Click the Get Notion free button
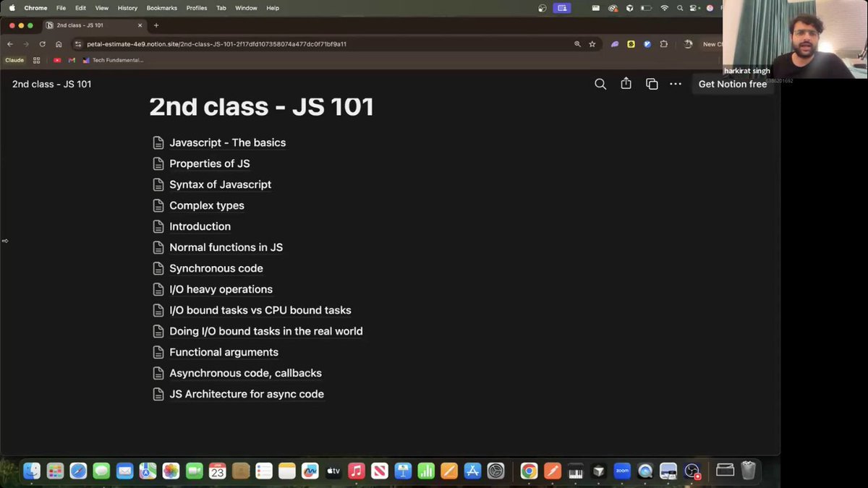This screenshot has height=488, width=868. tap(732, 84)
